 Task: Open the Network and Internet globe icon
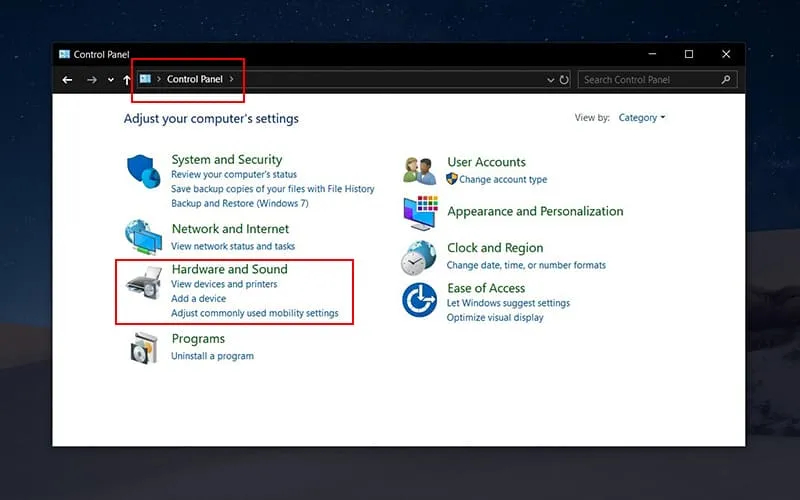click(144, 236)
